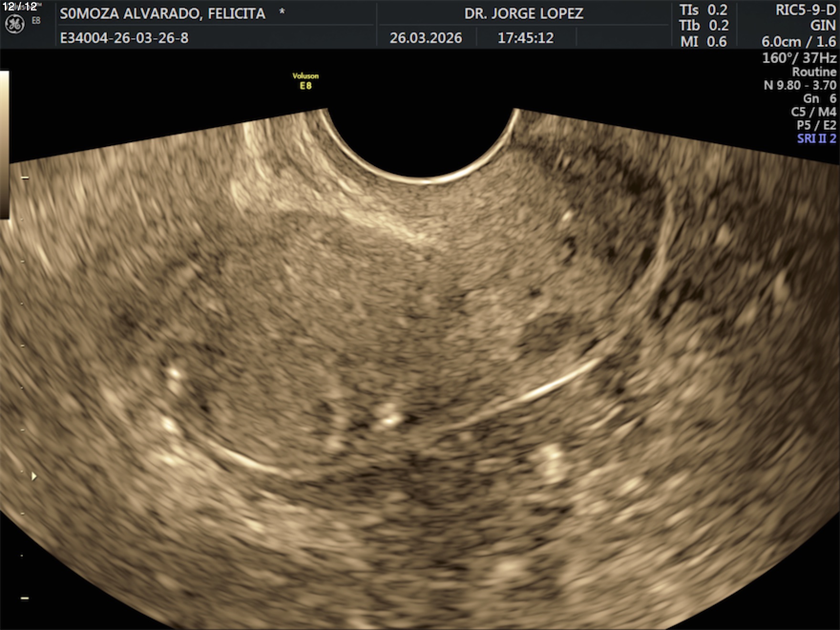
Task: Click the MI 0.6 index readout
Action: 703,42
